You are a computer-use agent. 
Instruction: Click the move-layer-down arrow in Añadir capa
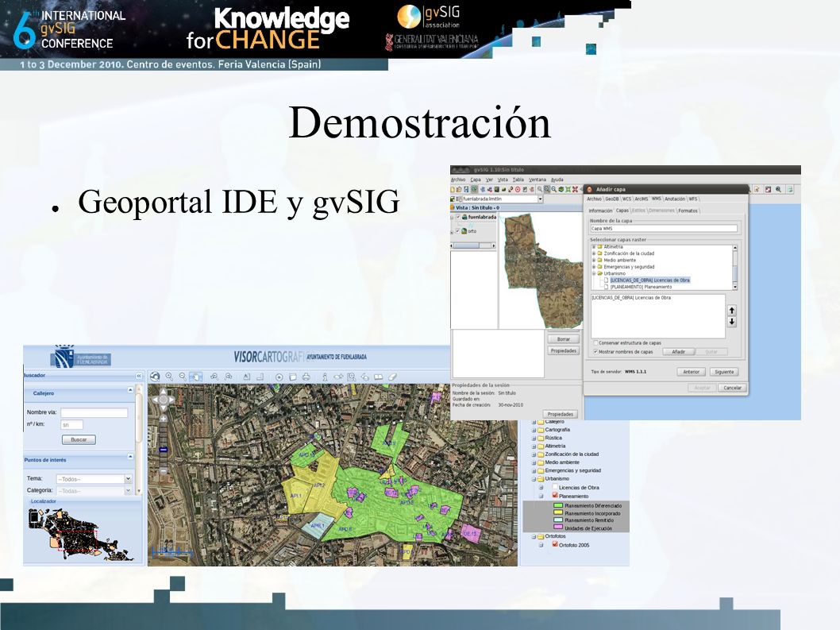coord(732,322)
